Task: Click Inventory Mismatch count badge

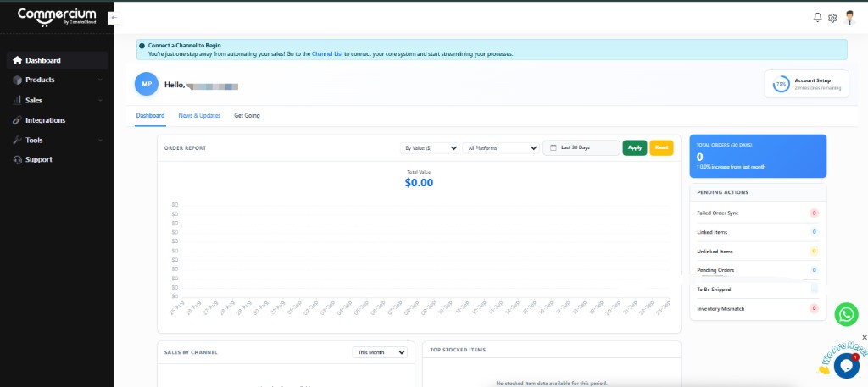Action: (x=814, y=308)
